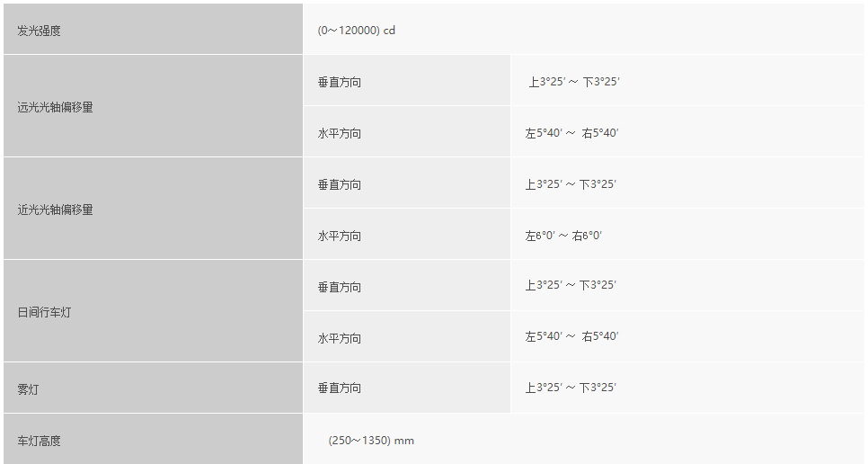Select 水平方向 under 近光光轴偏移量

click(x=406, y=234)
